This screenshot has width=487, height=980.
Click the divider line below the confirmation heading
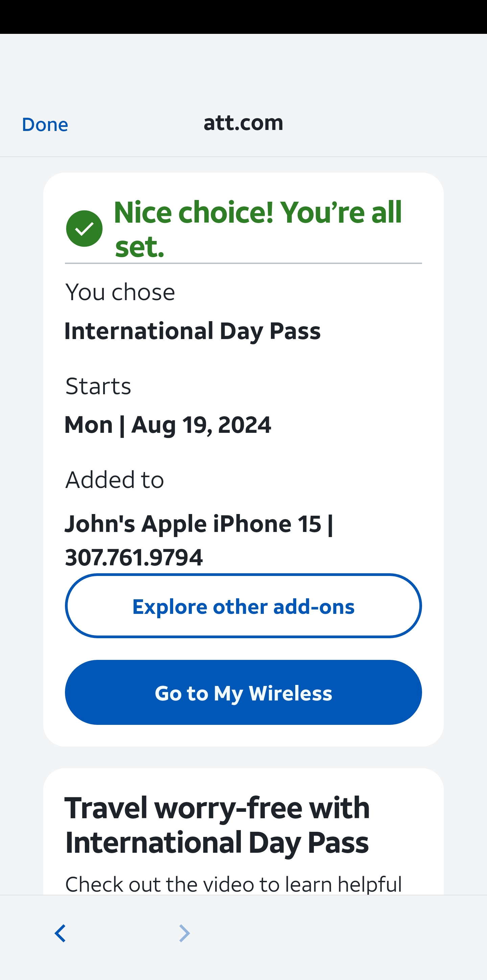(x=243, y=263)
